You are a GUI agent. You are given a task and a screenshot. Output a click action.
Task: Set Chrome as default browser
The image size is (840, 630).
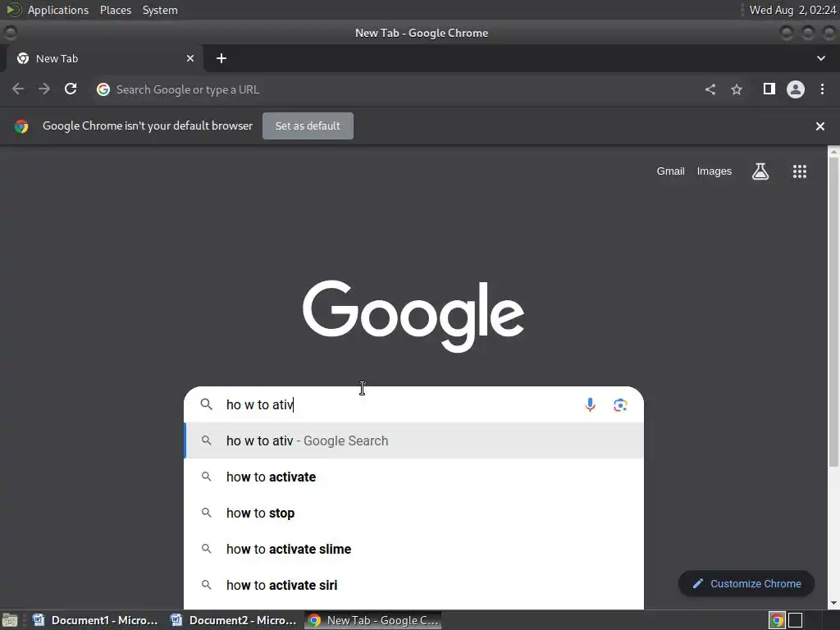(x=308, y=126)
